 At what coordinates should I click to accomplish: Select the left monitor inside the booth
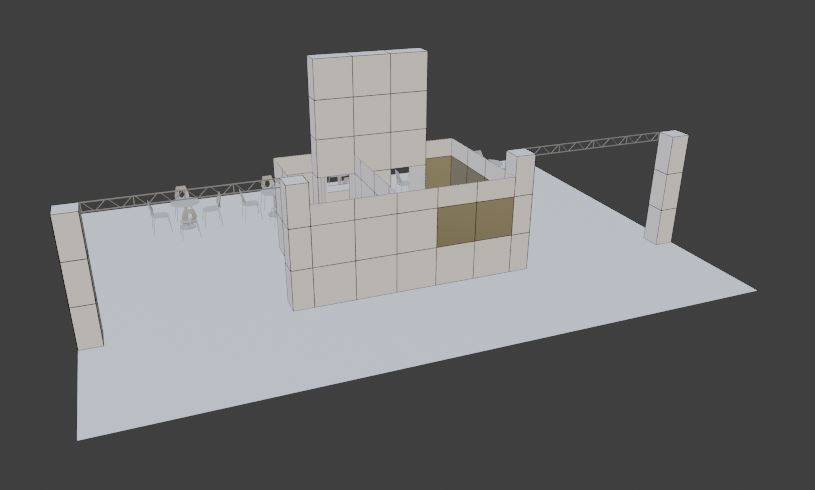337,180
